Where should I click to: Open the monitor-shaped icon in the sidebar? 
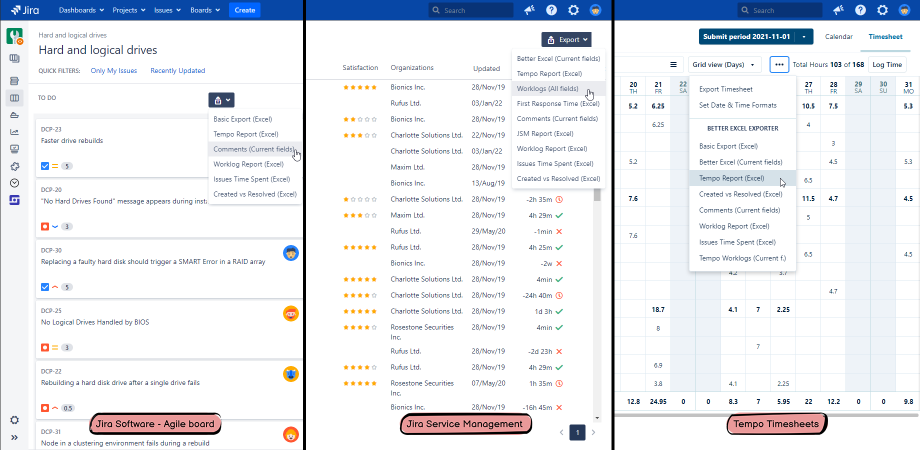pyautogui.click(x=15, y=149)
